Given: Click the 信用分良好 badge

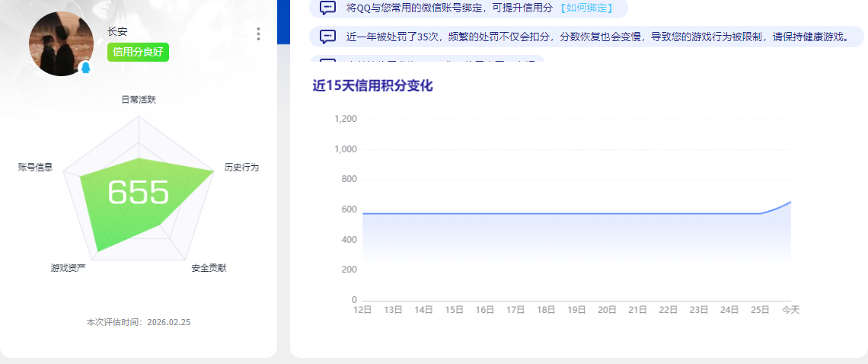Looking at the screenshot, I should [139, 52].
